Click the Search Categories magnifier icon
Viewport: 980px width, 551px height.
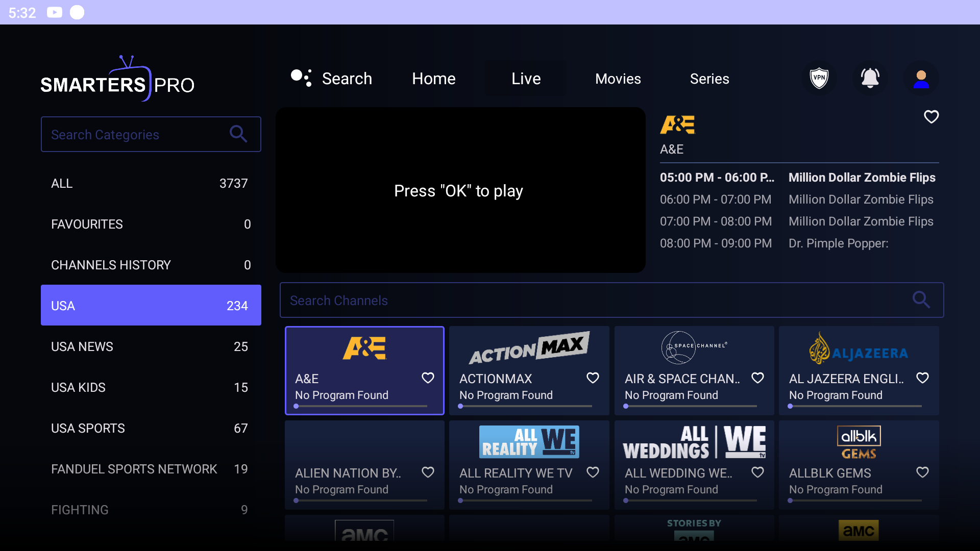(x=238, y=134)
